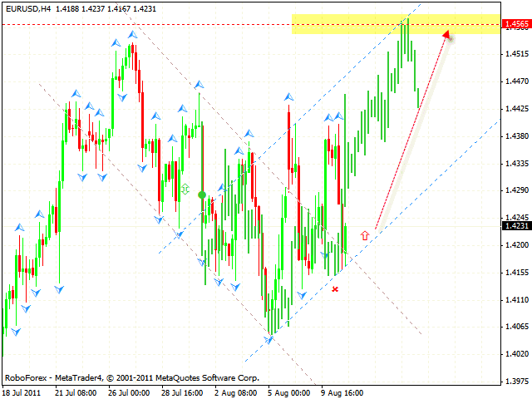Click the yellow highlighted target zone rectangle
This screenshot has width=532, height=399.
tap(396, 24)
